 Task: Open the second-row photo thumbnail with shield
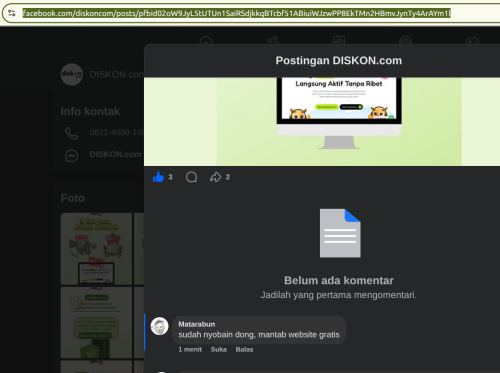[x=96, y=322]
